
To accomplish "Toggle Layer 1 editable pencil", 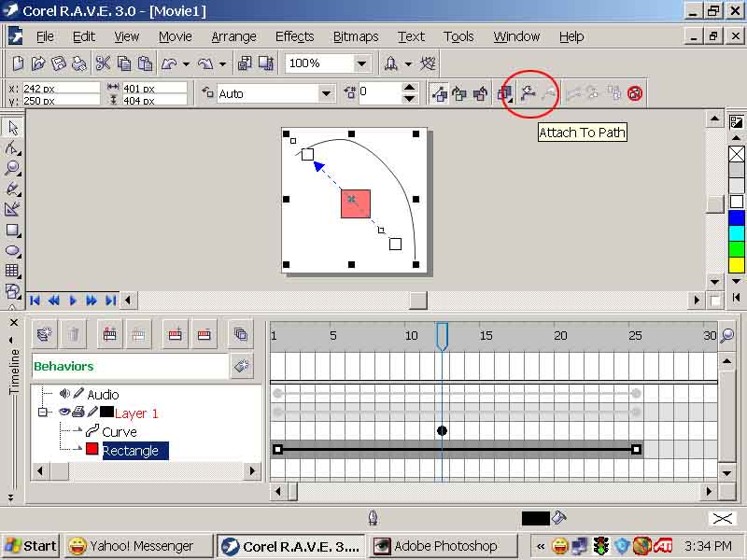I will point(92,412).
